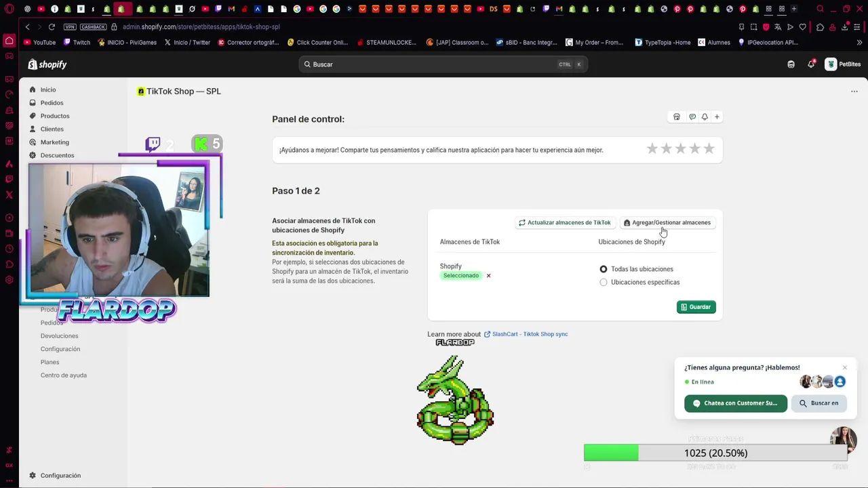Rate the app five stars
The width and height of the screenshot is (868, 488).
tap(709, 148)
